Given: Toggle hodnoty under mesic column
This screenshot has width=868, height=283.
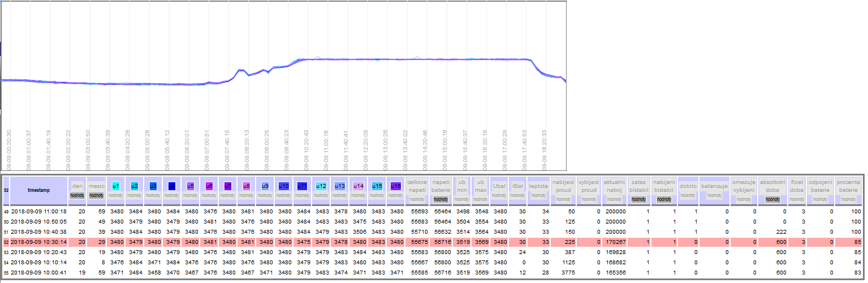Looking at the screenshot, I should click(x=97, y=195).
